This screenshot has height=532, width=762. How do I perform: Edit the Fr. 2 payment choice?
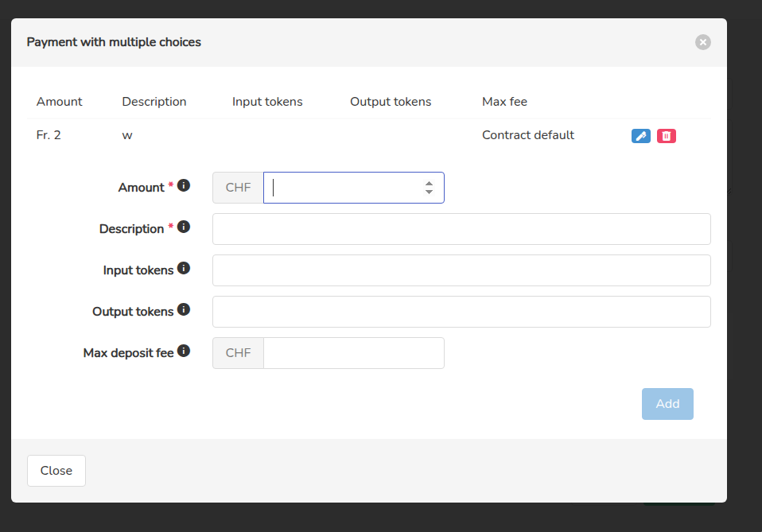coord(640,136)
